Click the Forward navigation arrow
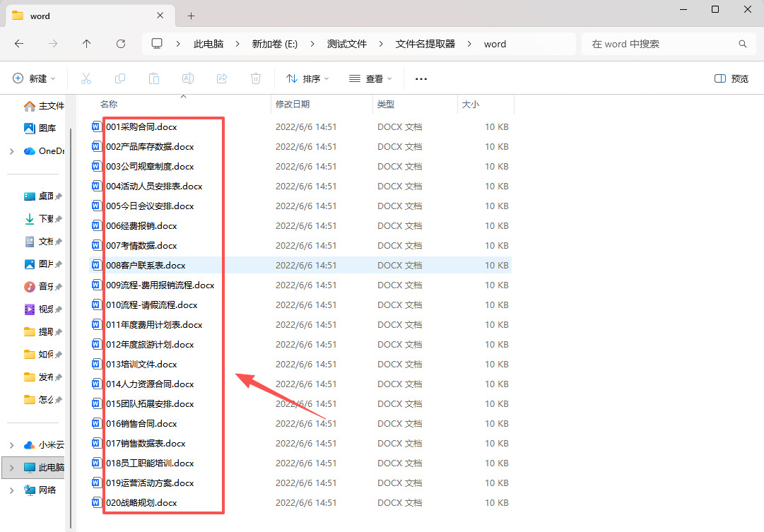 [52, 44]
